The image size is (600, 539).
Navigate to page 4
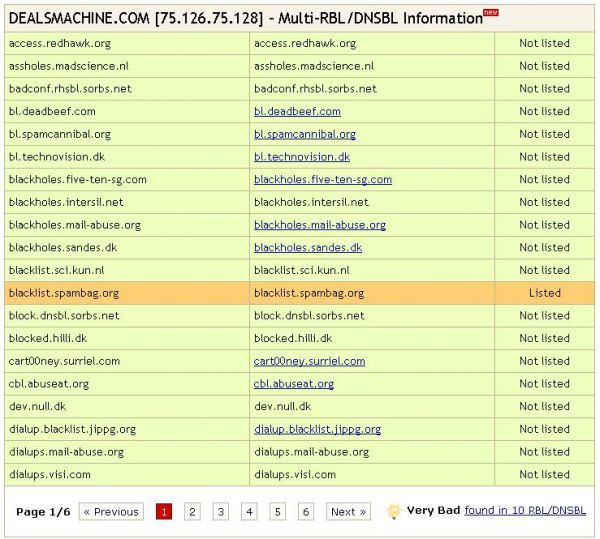(x=249, y=512)
